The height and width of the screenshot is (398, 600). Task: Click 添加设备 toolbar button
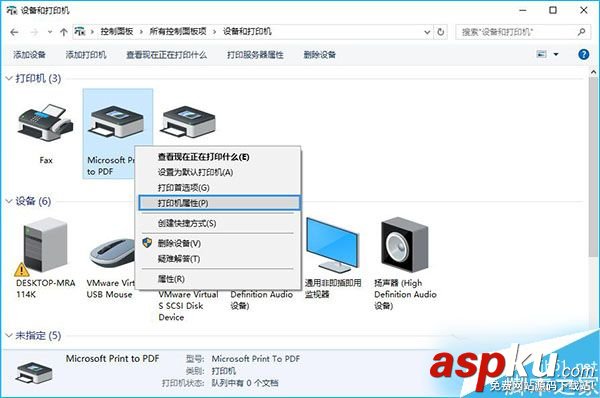click(29, 55)
